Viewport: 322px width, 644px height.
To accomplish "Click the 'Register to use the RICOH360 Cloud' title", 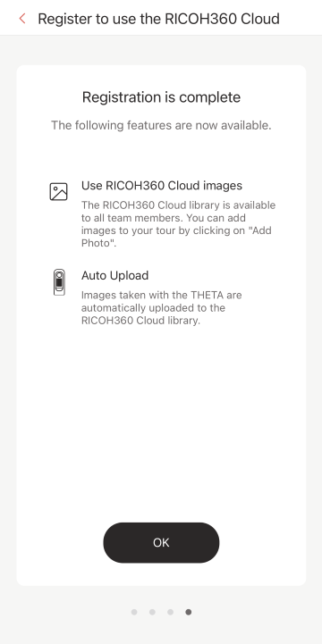I will (158, 19).
